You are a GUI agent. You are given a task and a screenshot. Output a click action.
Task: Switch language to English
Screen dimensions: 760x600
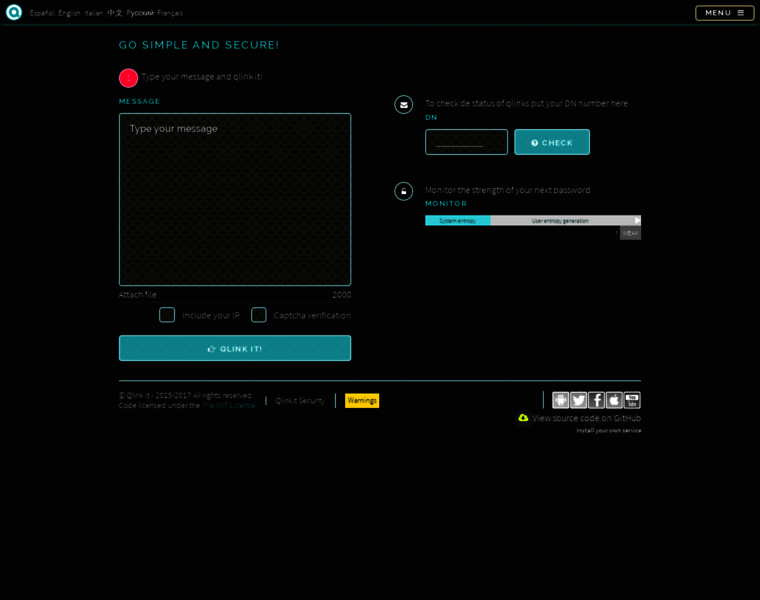coord(69,13)
